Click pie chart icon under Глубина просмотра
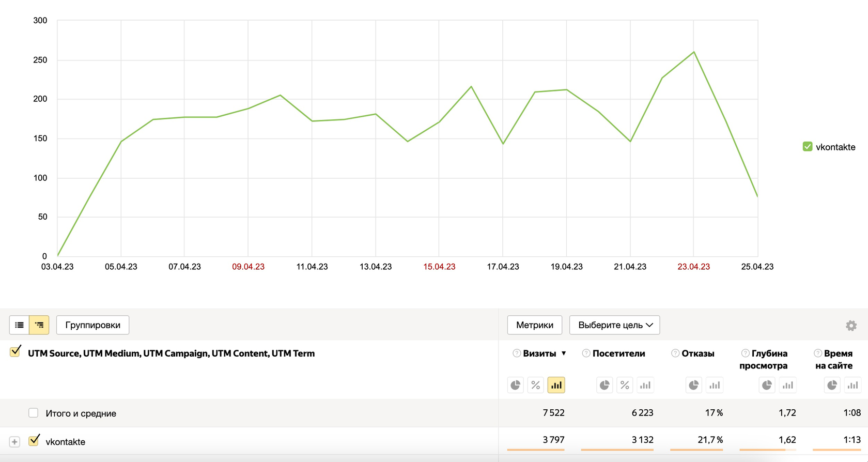 tap(767, 385)
